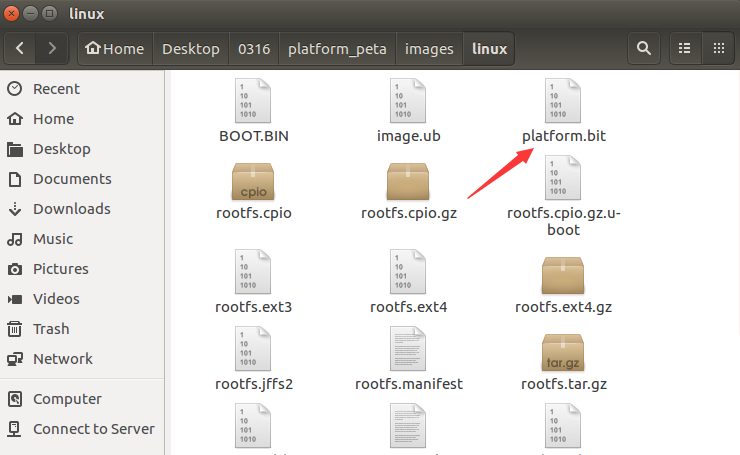The width and height of the screenshot is (740, 455).
Task: Click the rootfs.cpio.gz.u-boot file name label
Action: click(563, 221)
